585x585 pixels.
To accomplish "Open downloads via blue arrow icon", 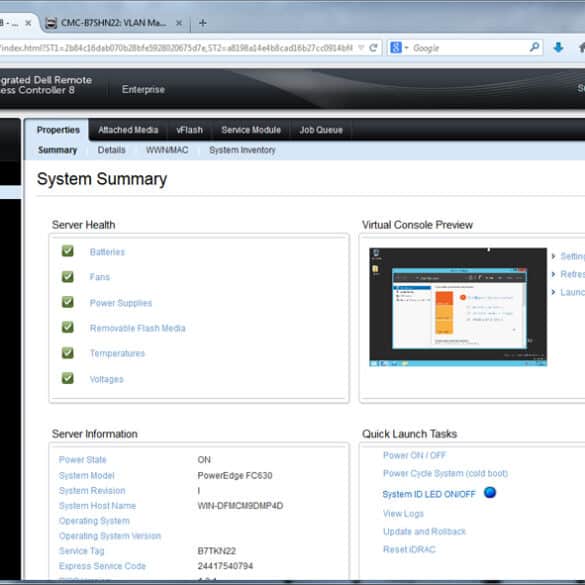I will click(x=558, y=47).
